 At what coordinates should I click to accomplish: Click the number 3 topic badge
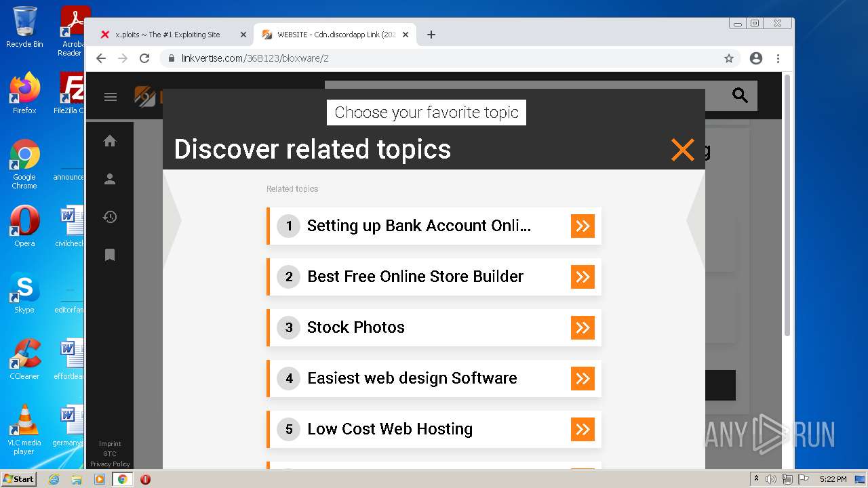pos(289,327)
